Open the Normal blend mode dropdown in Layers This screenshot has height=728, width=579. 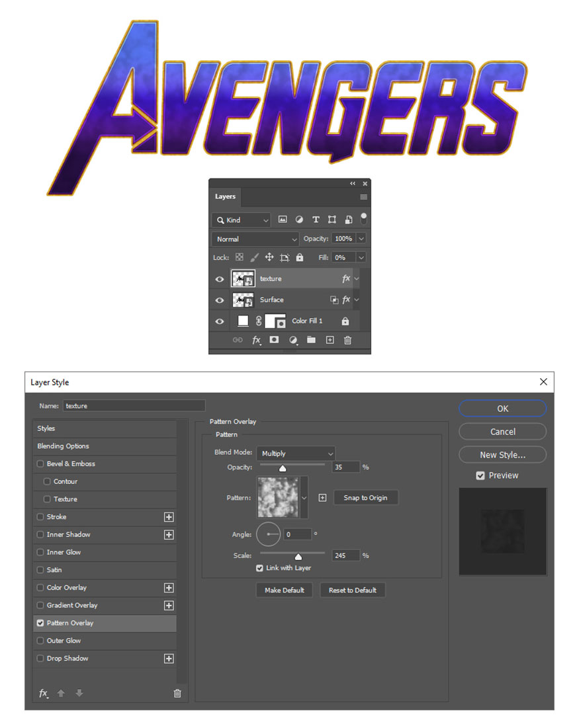(255, 239)
